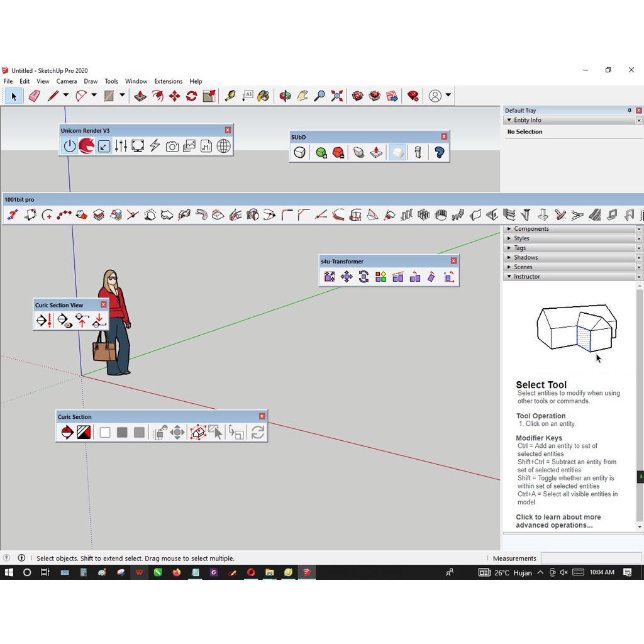Viewport: 644px width, 644px height.
Task: Click the Zoom Extents icon
Action: point(337,96)
